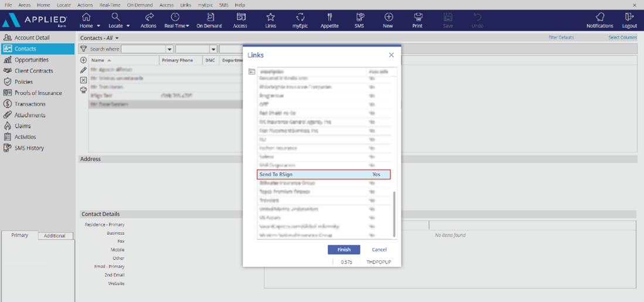Edit contact using the pencil icon

coord(83,70)
